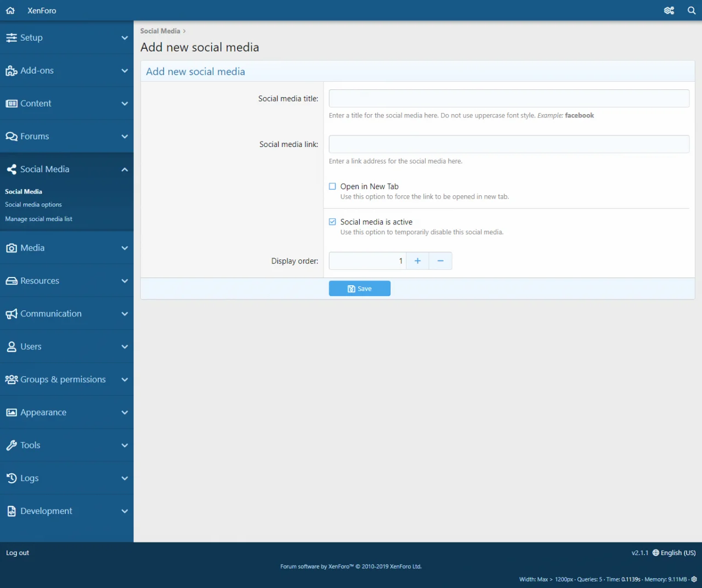
Task: Click the admin cogs icon in header
Action: pos(669,10)
